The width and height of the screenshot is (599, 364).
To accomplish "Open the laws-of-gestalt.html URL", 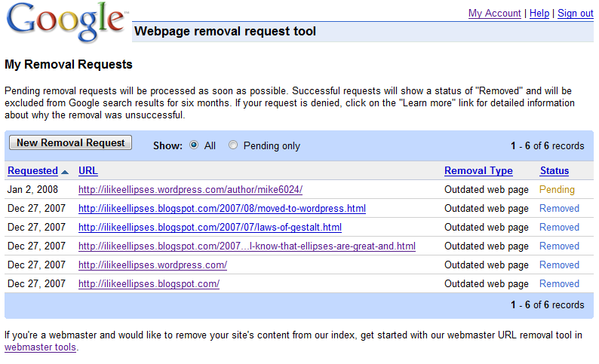I will click(210, 228).
